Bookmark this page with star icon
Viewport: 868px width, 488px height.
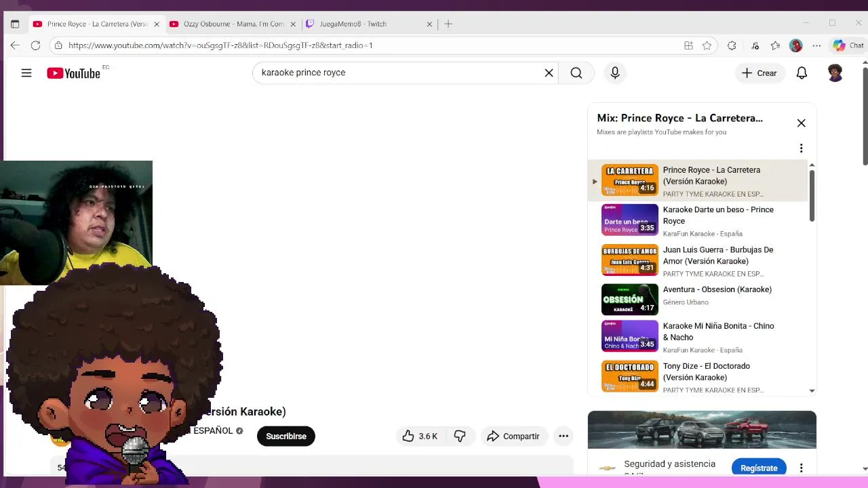point(707,45)
